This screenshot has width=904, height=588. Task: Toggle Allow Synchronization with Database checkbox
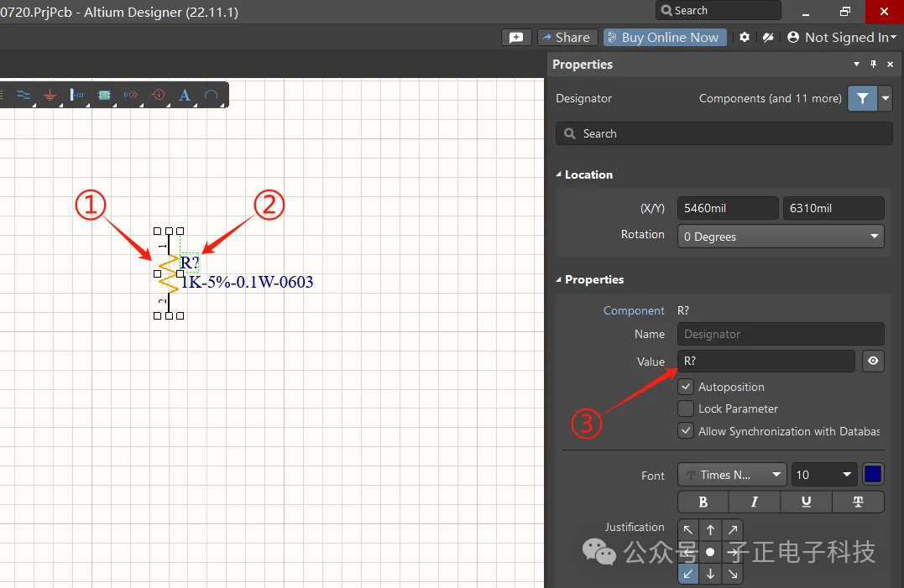686,431
